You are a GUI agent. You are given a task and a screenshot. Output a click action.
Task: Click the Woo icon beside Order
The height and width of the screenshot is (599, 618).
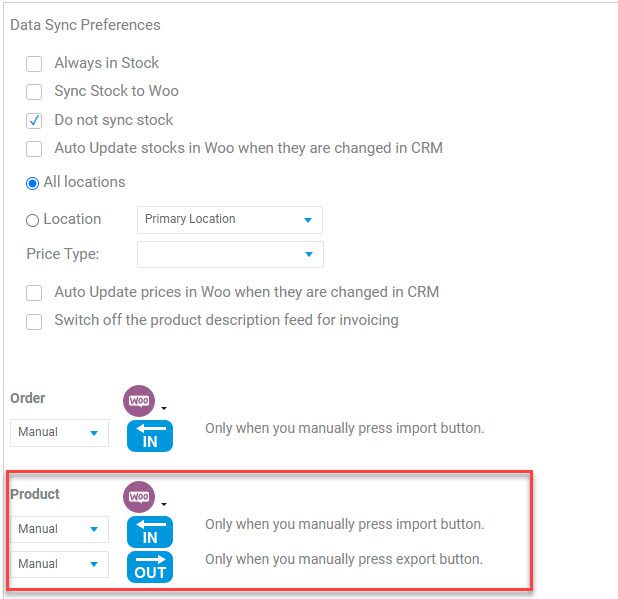pos(139,401)
